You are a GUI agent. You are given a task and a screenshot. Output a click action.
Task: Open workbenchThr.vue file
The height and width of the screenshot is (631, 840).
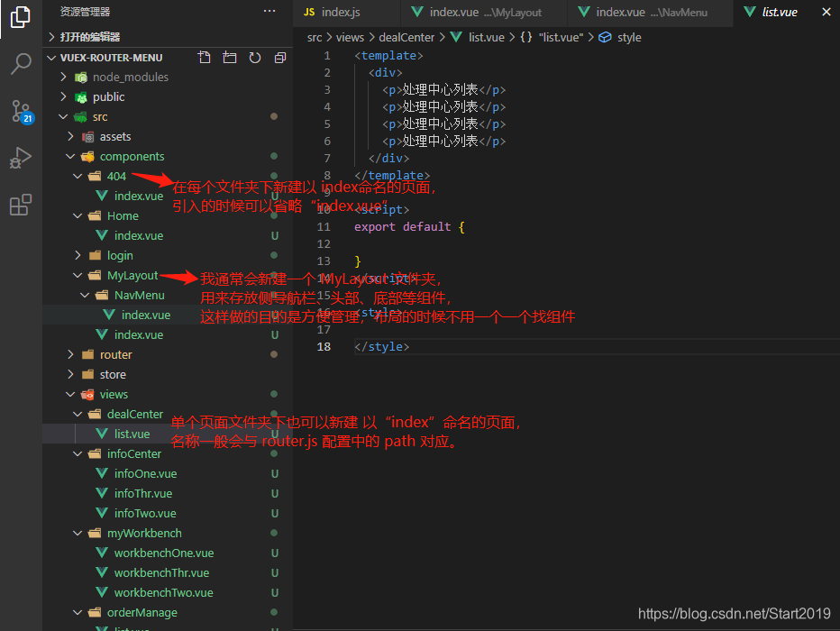point(168,572)
